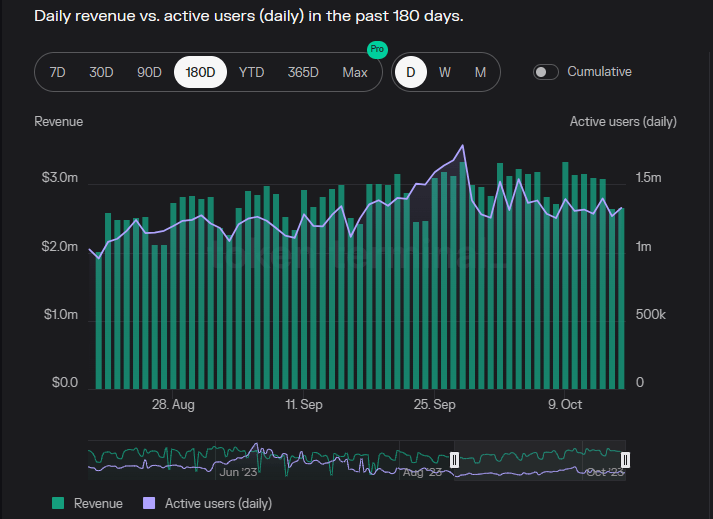Click the right range slider handle
Image resolution: width=713 pixels, height=519 pixels.
point(626,459)
